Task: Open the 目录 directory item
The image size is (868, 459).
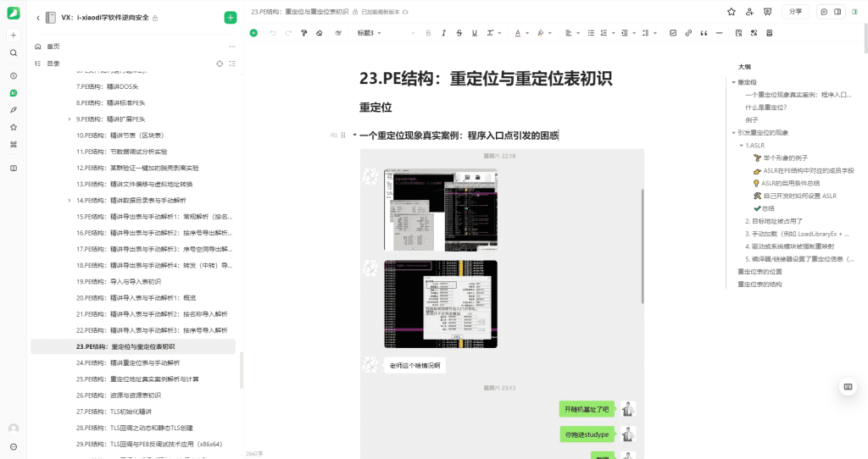Action: [x=53, y=64]
